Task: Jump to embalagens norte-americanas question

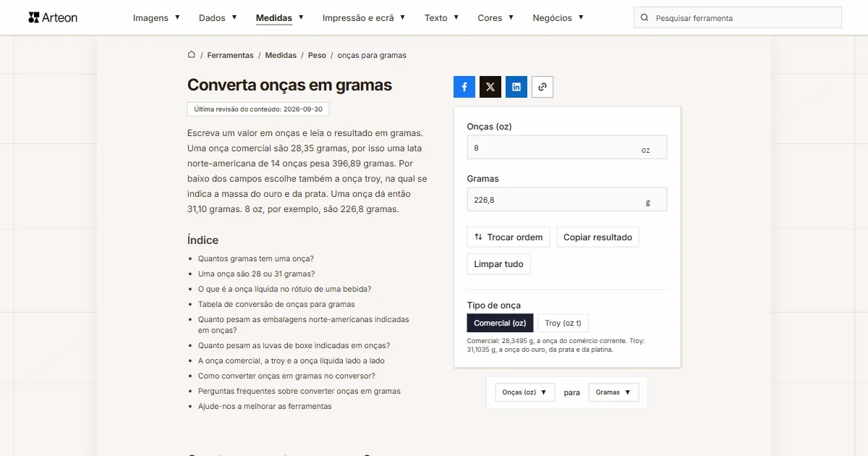Action: point(304,324)
